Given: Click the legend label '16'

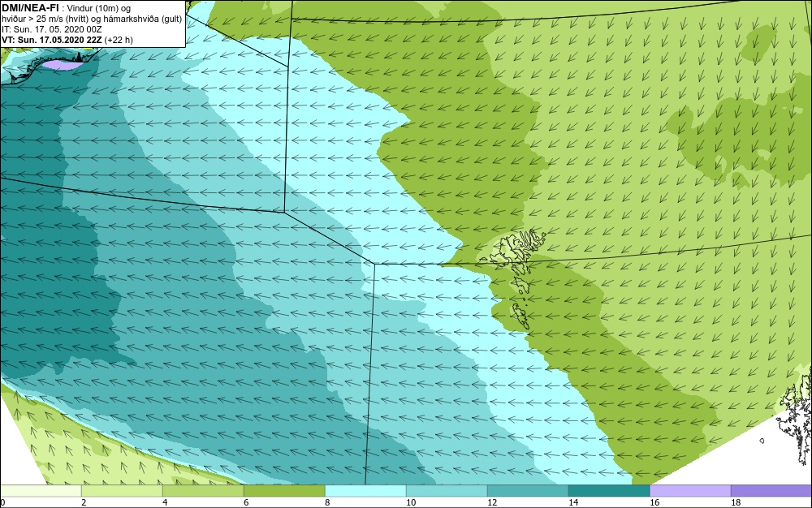Looking at the screenshot, I should pos(654,502).
